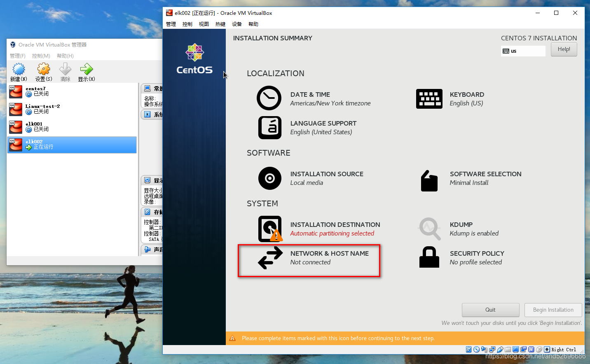Image resolution: width=590 pixels, height=364 pixels.
Task: Click the Help! button
Action: 564,49
